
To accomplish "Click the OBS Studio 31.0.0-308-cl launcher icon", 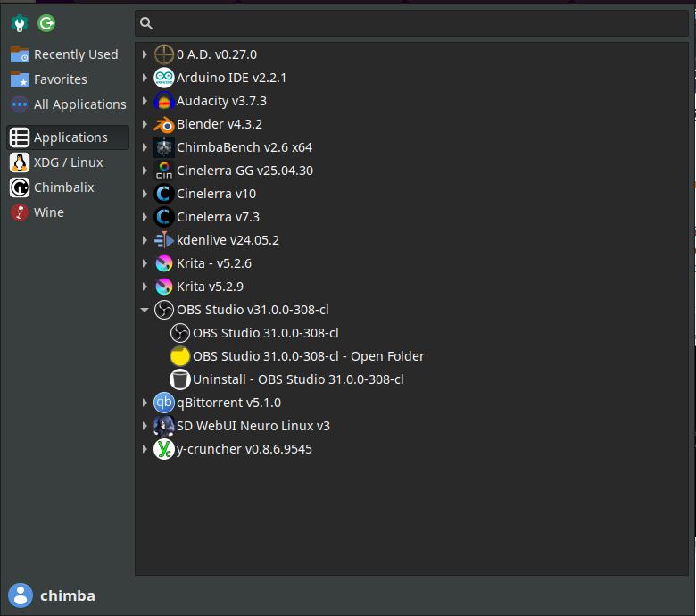I will 179,333.
